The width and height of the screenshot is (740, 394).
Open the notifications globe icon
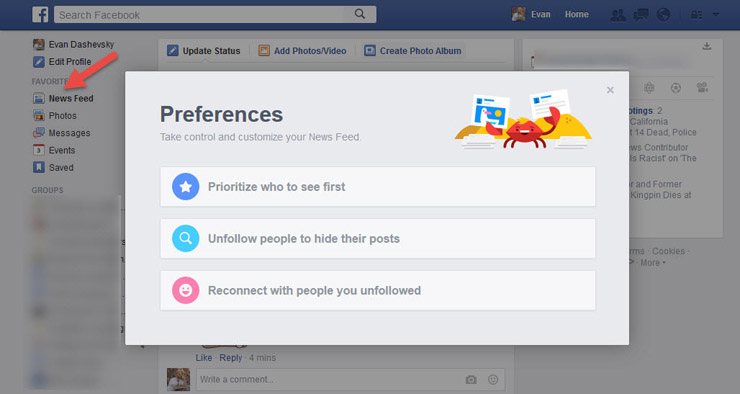(x=663, y=15)
